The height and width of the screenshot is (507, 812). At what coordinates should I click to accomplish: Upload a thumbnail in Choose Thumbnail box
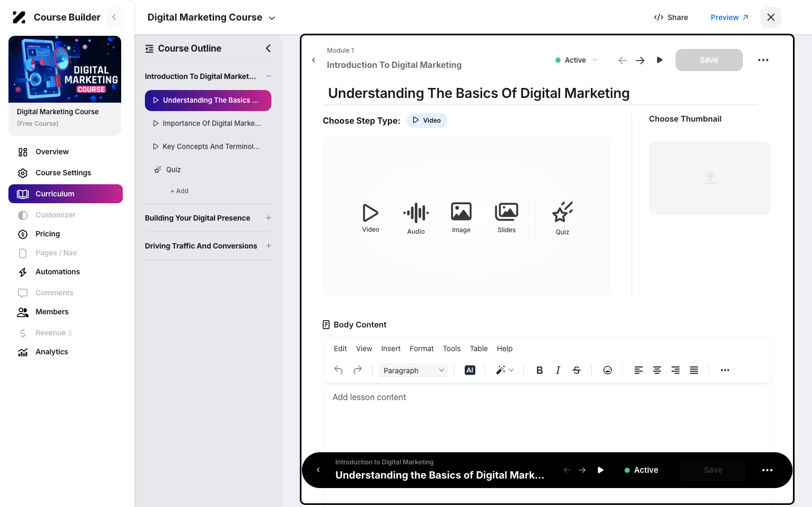[x=710, y=178]
